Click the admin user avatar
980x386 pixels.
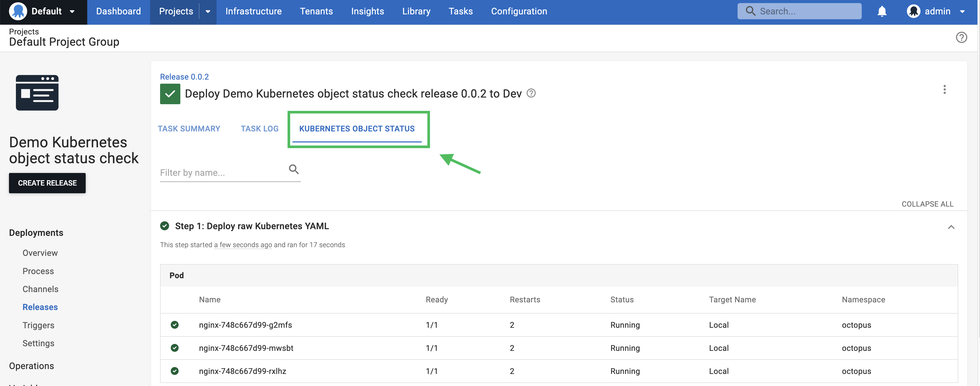point(914,11)
